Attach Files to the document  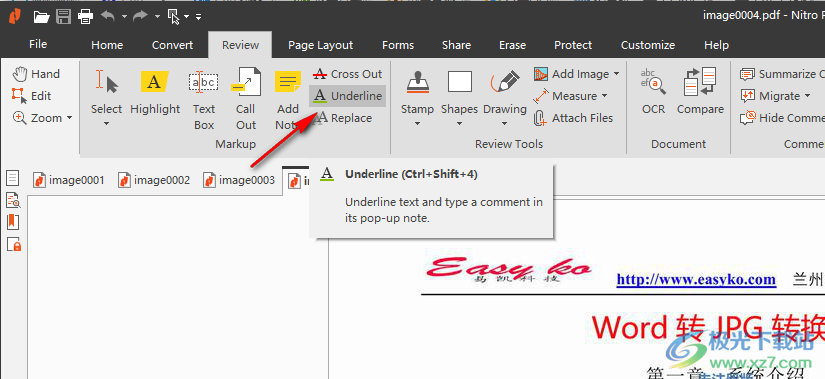click(x=574, y=118)
